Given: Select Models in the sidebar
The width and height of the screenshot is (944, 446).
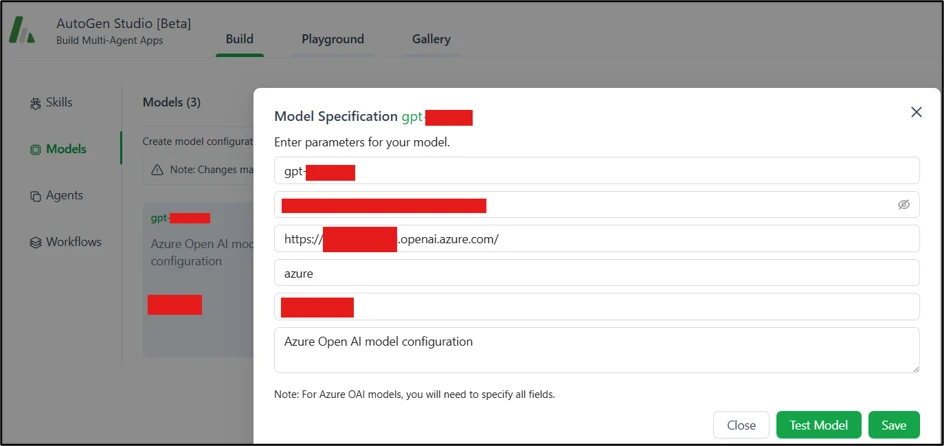Looking at the screenshot, I should click(58, 149).
